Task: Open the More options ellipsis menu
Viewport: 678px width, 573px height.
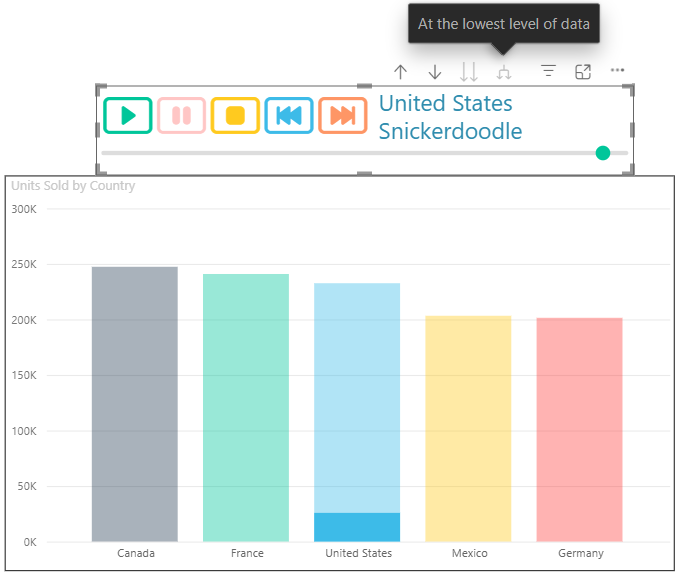Action: click(x=617, y=71)
